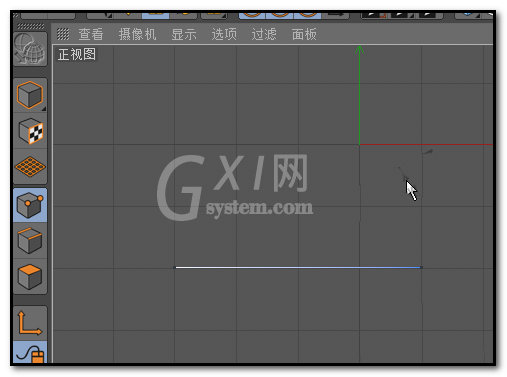Click the 正视图 viewport label
This screenshot has width=507, height=377.
(77, 54)
